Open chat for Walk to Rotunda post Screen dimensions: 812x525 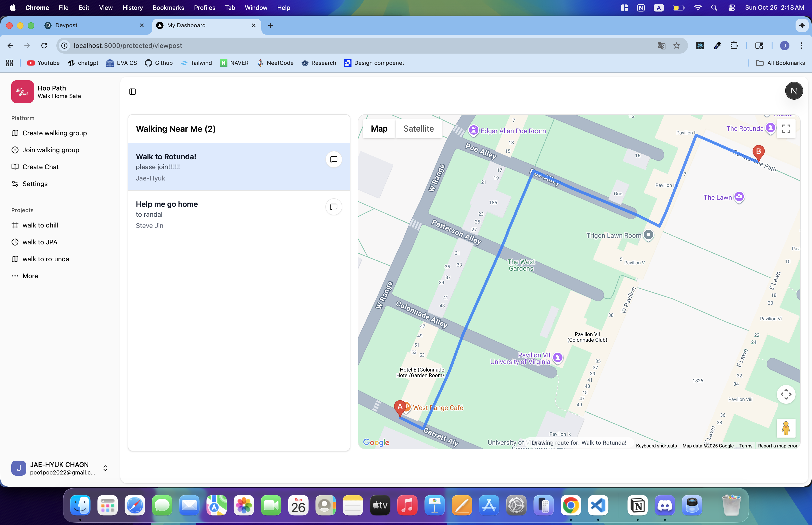(334, 159)
